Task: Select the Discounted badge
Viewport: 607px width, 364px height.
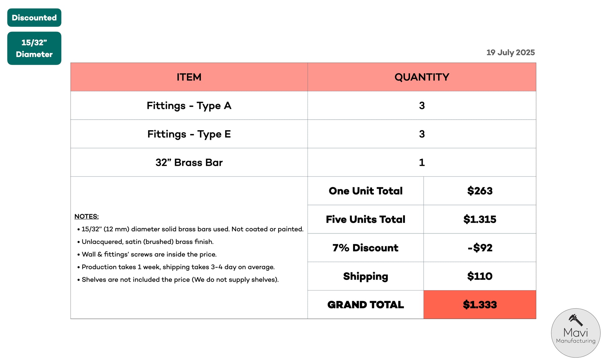Action: [34, 18]
